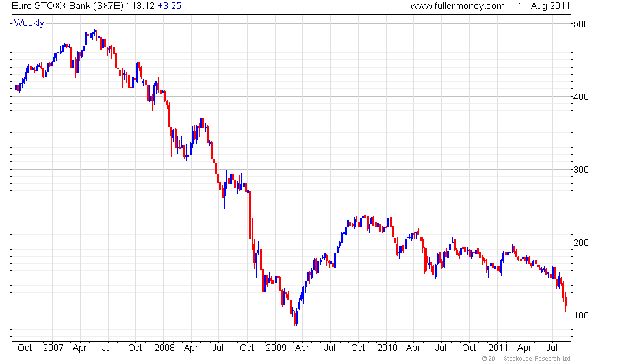Click the Oct label just before 2010
This screenshot has width=624, height=364.
tap(358, 348)
